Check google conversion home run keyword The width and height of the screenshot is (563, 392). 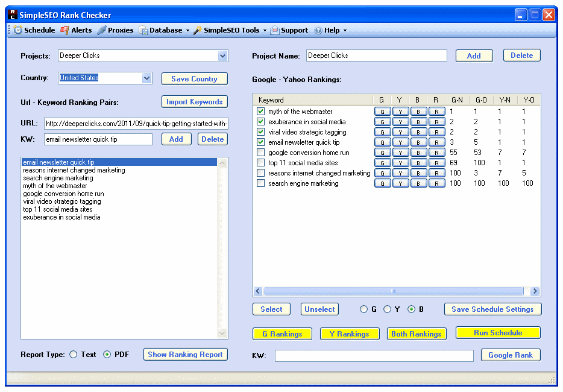[x=260, y=153]
